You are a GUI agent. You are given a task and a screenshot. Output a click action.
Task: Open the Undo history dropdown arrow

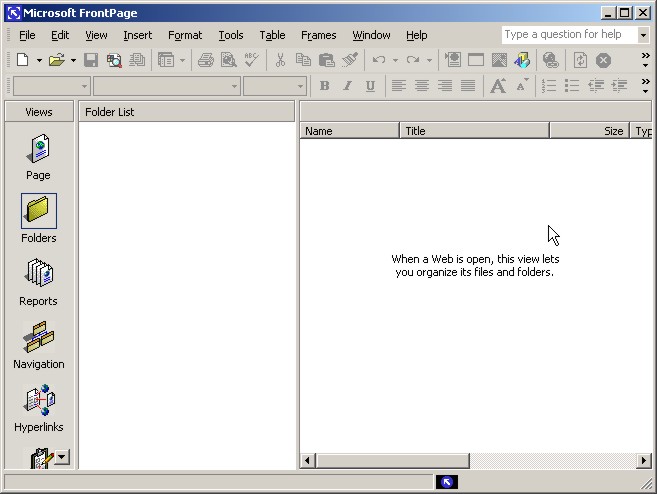click(x=395, y=60)
